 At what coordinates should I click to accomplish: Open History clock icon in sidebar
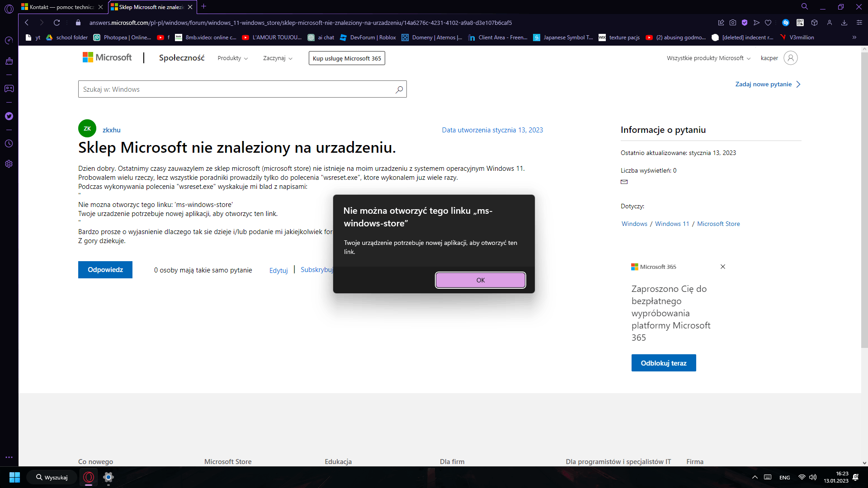(x=9, y=144)
